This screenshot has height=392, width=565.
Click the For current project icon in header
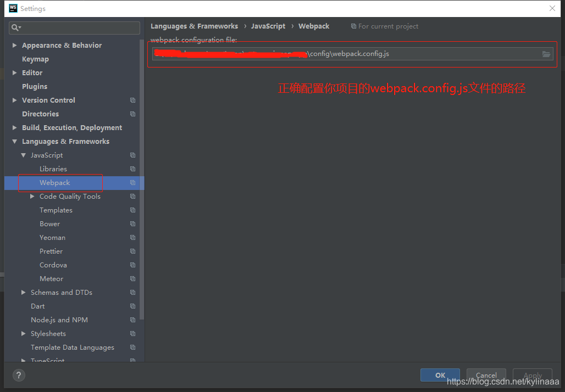pyautogui.click(x=353, y=26)
